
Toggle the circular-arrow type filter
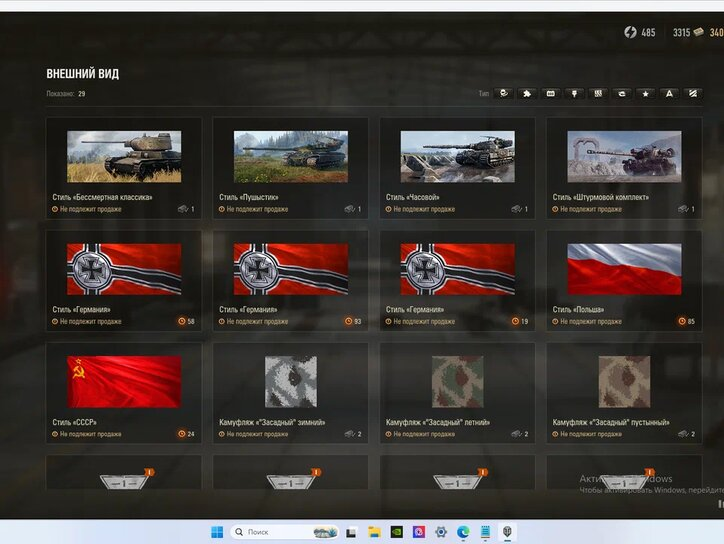click(x=622, y=94)
